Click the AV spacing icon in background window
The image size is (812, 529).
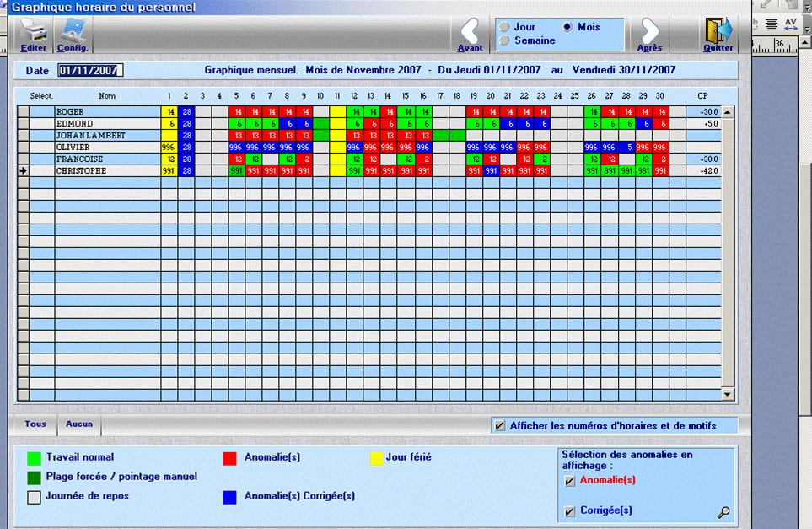click(x=791, y=24)
